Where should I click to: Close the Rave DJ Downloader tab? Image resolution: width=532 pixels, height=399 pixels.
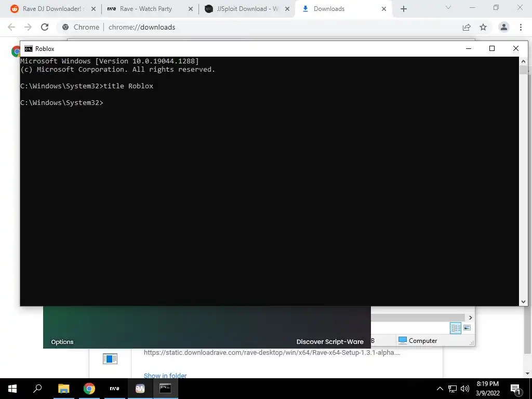pos(94,9)
